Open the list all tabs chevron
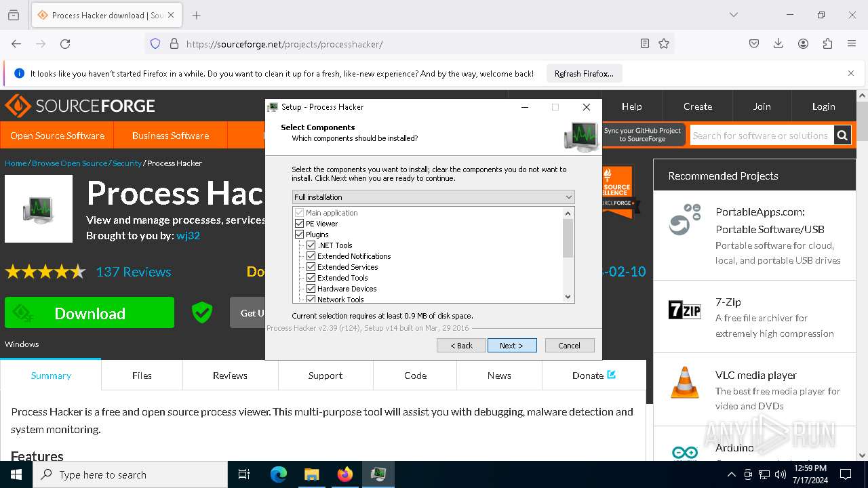Image resolution: width=868 pixels, height=488 pixels. tap(733, 15)
